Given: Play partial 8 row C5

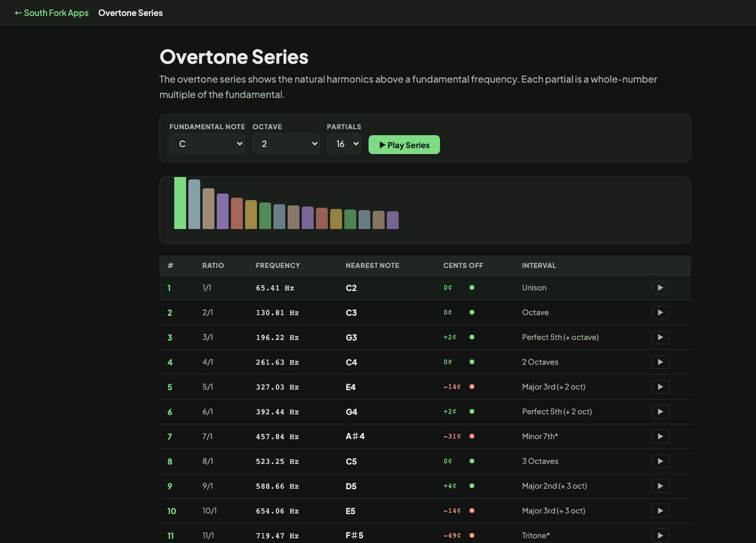Looking at the screenshot, I should pyautogui.click(x=660, y=461).
